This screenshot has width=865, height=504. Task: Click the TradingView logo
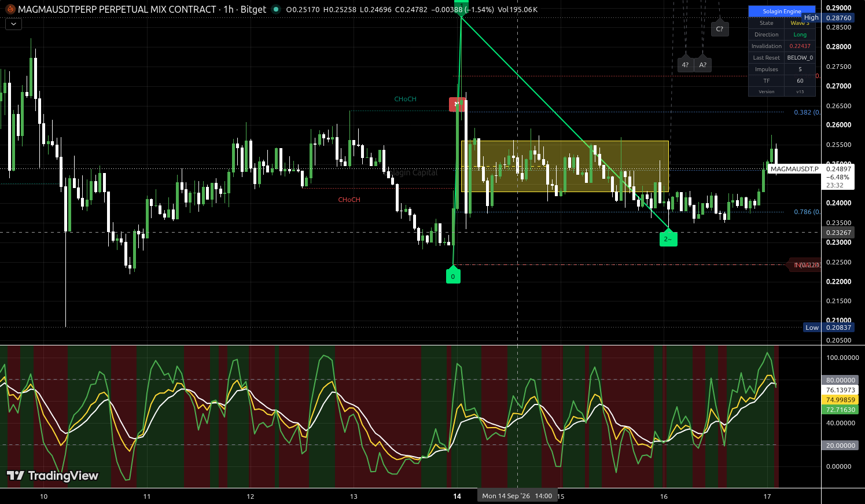click(x=52, y=476)
